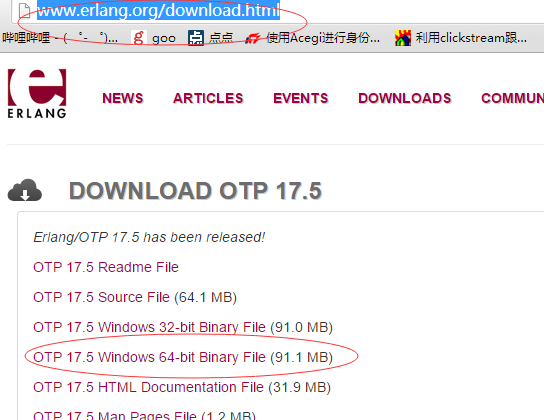Download Windows 32-bit Binary File
The width and height of the screenshot is (544, 420).
(x=149, y=327)
